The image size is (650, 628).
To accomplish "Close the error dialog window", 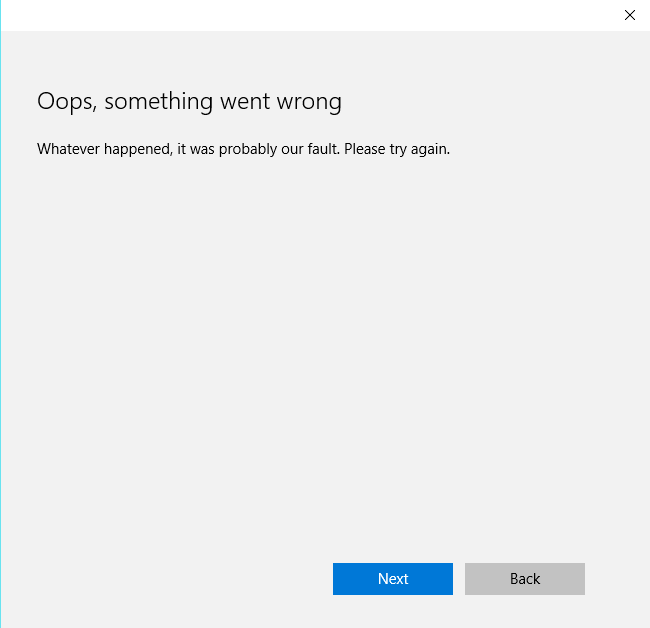I will point(629,15).
